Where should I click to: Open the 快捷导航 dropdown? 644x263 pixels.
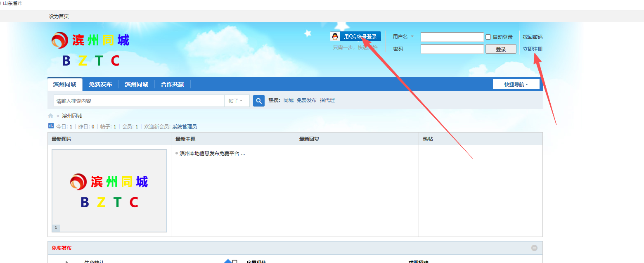(516, 84)
